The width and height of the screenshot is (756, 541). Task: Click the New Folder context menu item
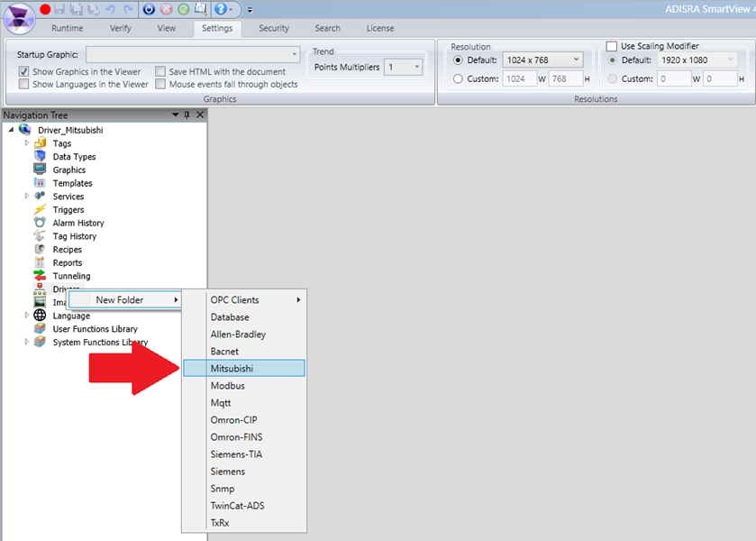125,299
